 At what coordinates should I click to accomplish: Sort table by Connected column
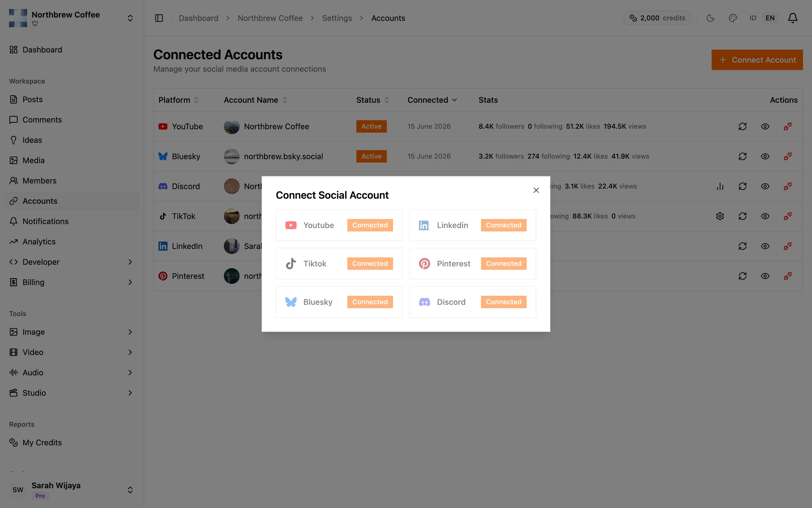(432, 100)
